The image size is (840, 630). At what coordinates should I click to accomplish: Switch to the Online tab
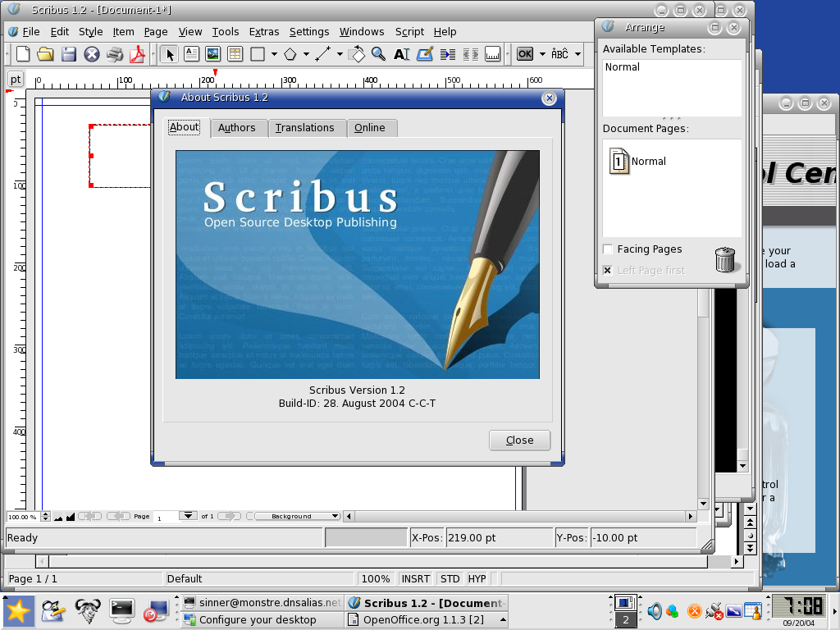(369, 127)
